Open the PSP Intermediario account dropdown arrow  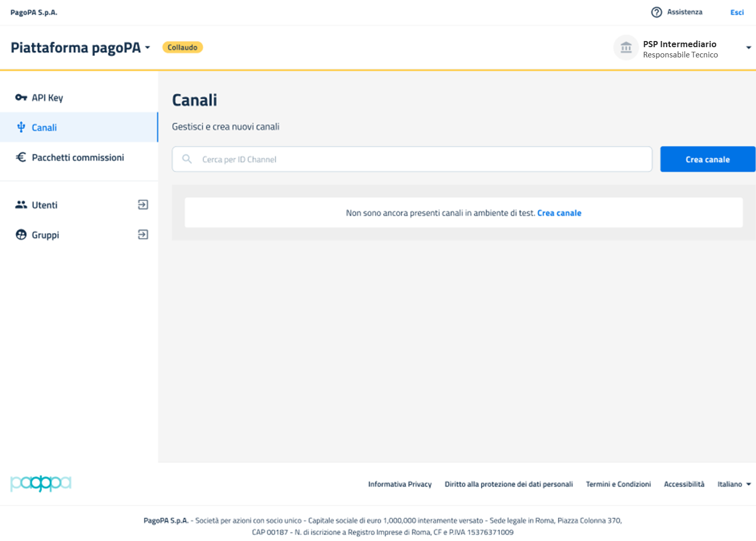tap(748, 48)
